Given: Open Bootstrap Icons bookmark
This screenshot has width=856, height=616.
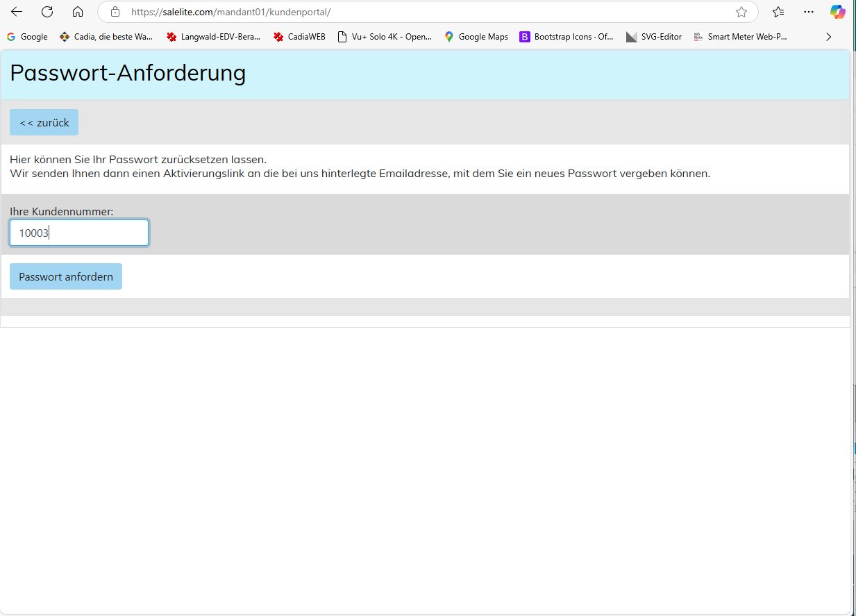Looking at the screenshot, I should [567, 37].
